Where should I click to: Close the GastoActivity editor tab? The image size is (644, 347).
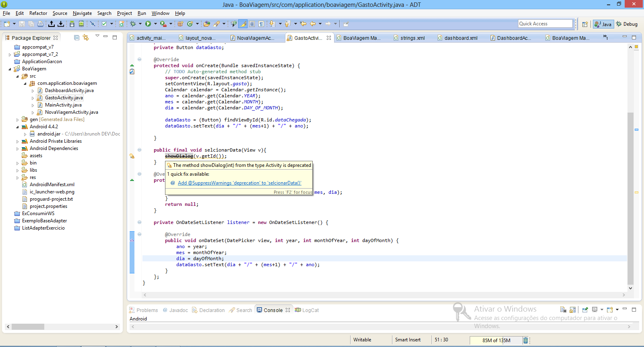[329, 38]
